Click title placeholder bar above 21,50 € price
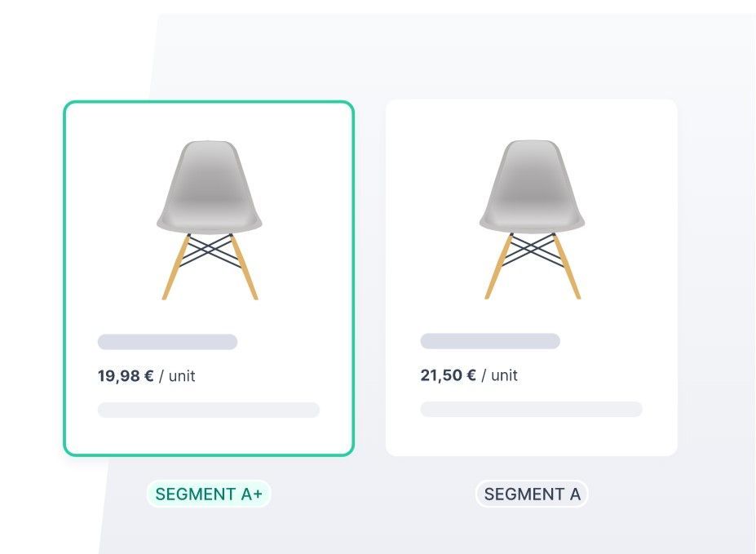 (490, 341)
